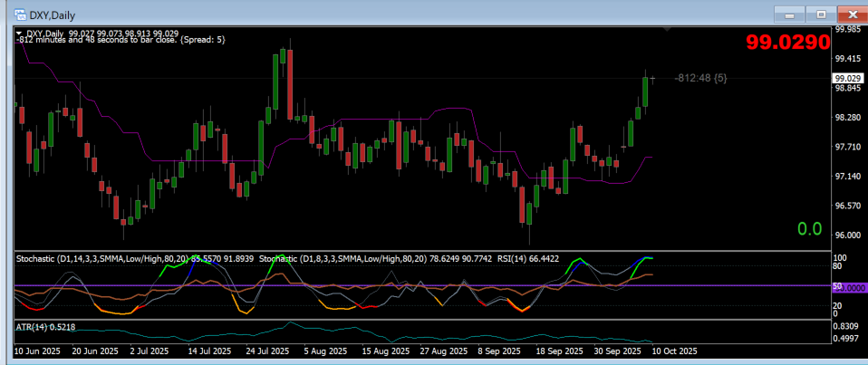Click the 99.985 price scale label
Screen dimensions: 868x365
click(846, 30)
